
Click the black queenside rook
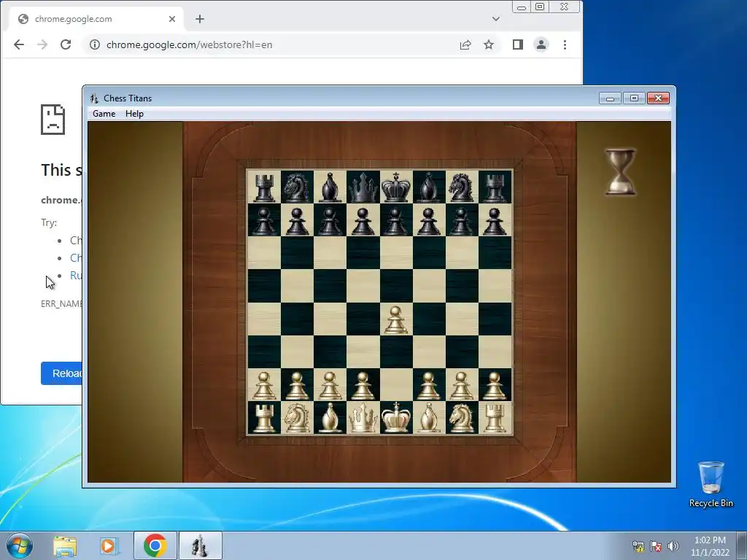[264, 187]
